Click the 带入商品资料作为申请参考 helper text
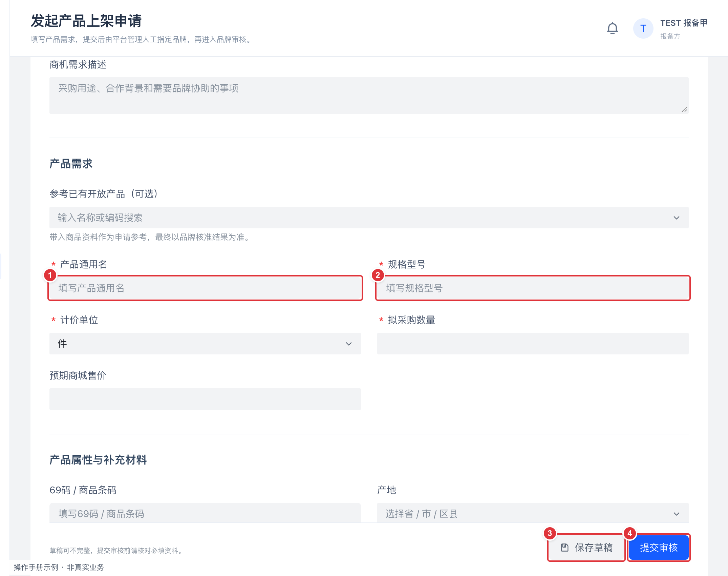Viewport: 728px width, 576px height. [150, 237]
